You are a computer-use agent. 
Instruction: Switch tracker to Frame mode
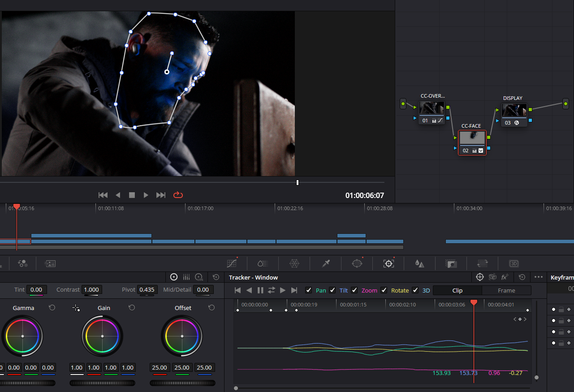point(506,290)
